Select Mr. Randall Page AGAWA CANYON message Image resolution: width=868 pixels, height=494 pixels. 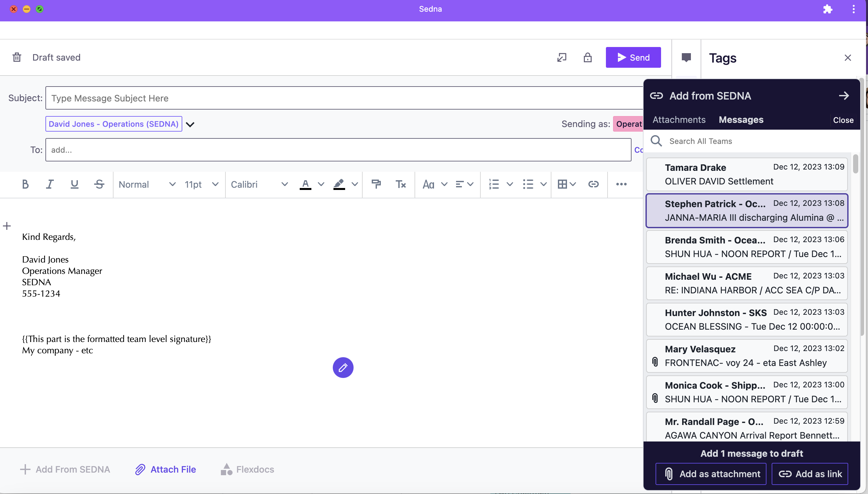747,428
